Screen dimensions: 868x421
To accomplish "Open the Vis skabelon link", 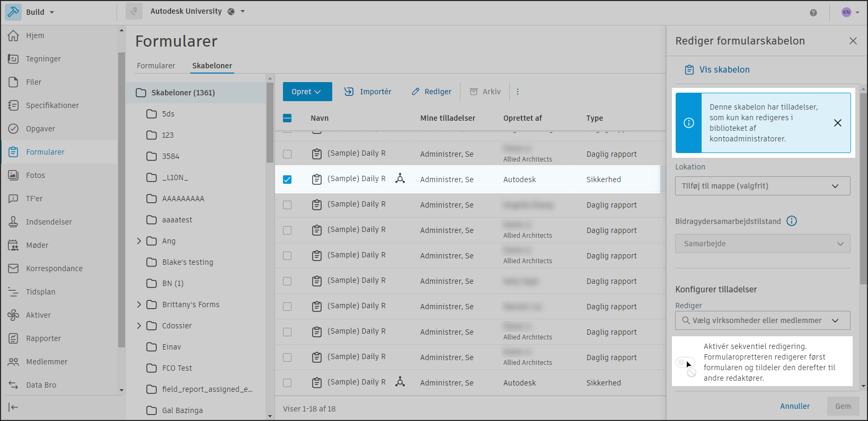I will (717, 70).
